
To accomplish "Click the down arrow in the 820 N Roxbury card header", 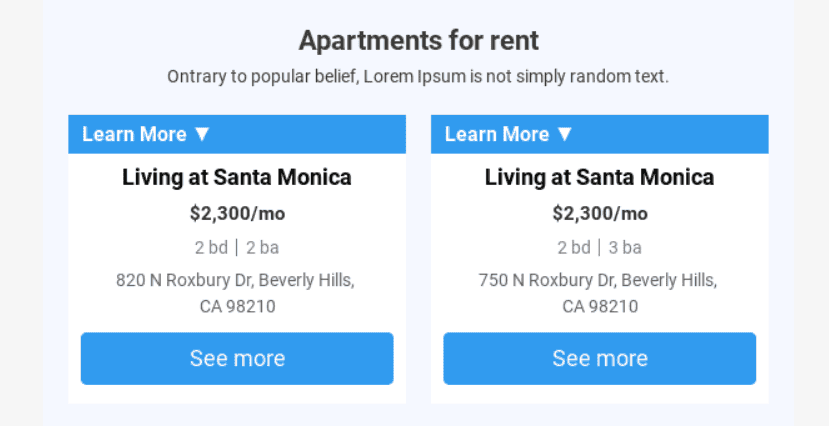I will tap(202, 134).
